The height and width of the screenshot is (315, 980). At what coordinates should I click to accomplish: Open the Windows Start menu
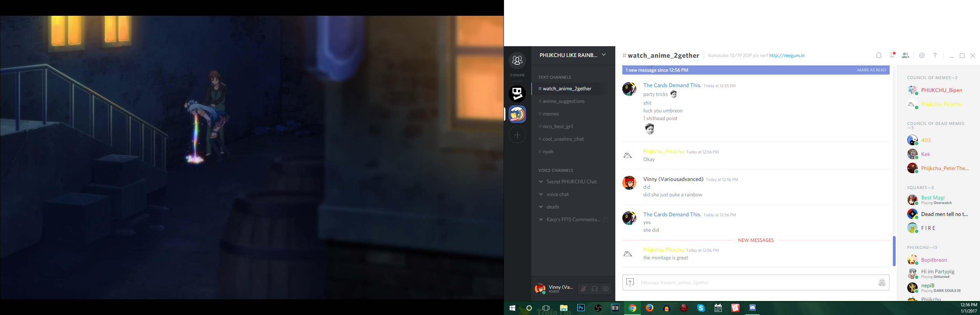pos(512,308)
